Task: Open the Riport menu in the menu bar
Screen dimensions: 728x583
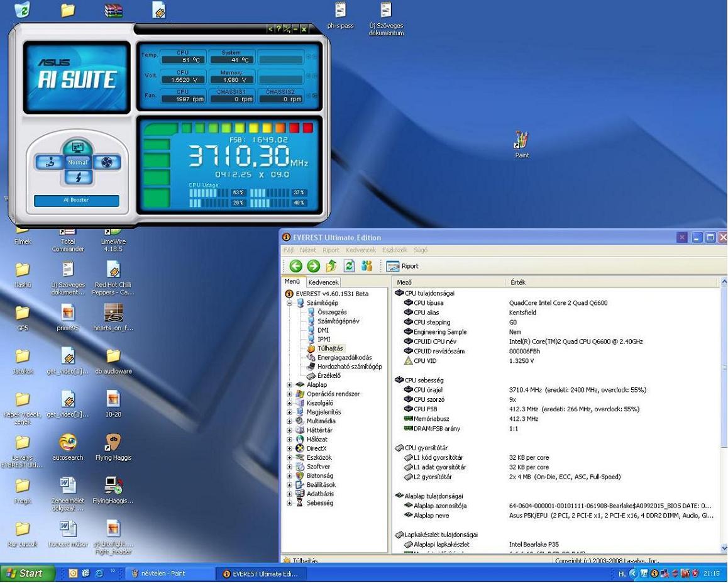Action: click(331, 250)
